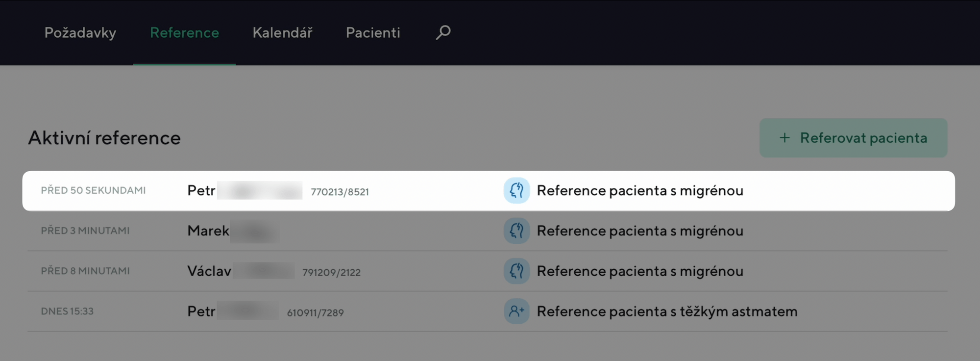This screenshot has width=980, height=361.
Task: Click migraine icon in Václav's row
Action: [x=516, y=271]
